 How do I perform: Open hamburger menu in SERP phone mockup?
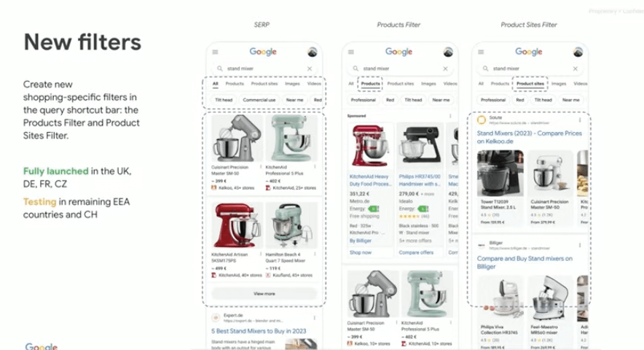pos(215,52)
